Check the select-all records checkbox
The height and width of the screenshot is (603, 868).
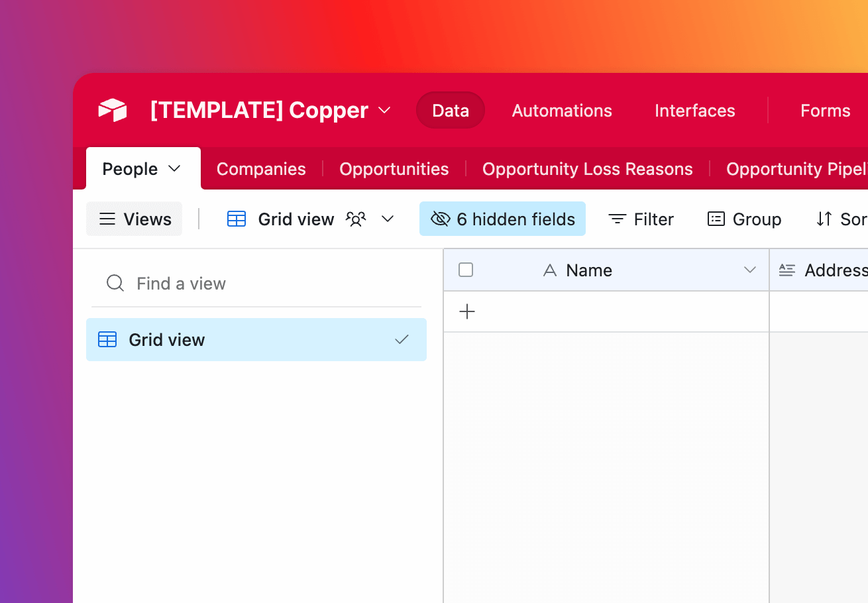pos(466,270)
